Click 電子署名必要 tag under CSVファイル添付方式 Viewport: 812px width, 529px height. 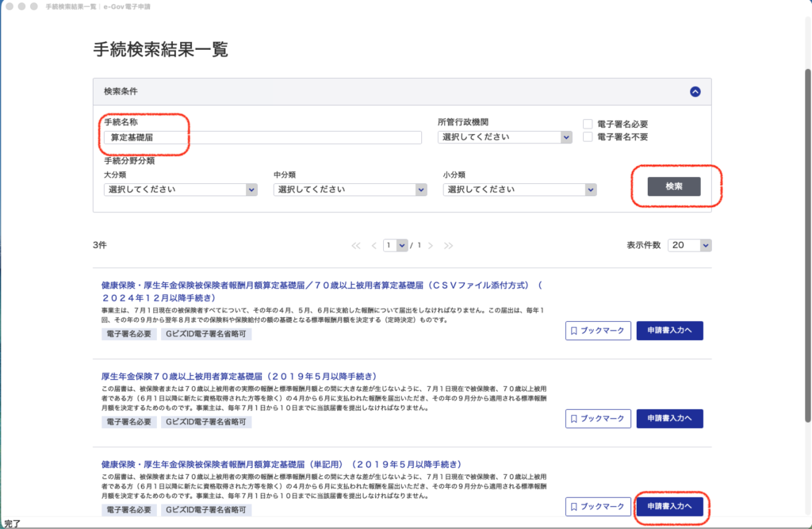click(129, 334)
